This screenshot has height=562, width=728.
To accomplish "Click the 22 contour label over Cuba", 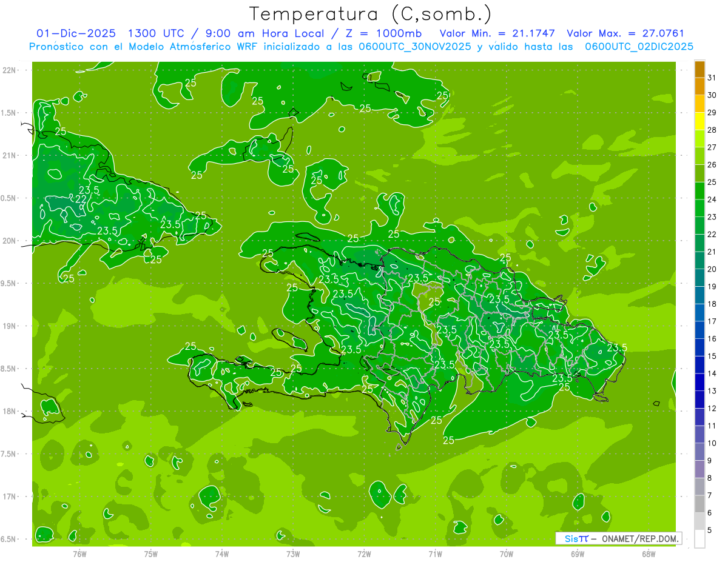I will (80, 199).
